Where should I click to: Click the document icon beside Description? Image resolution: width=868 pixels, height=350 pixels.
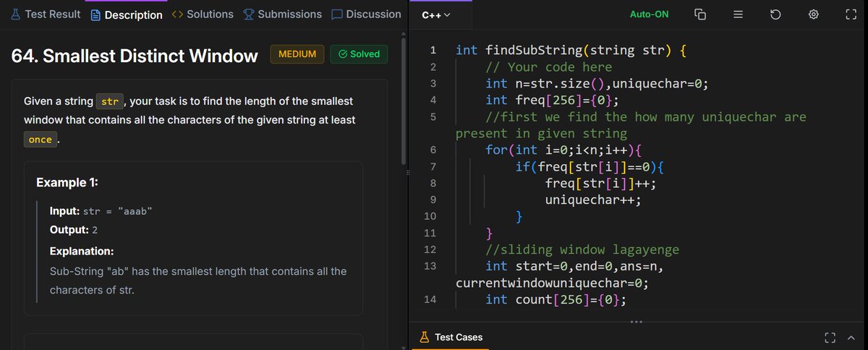(x=95, y=14)
